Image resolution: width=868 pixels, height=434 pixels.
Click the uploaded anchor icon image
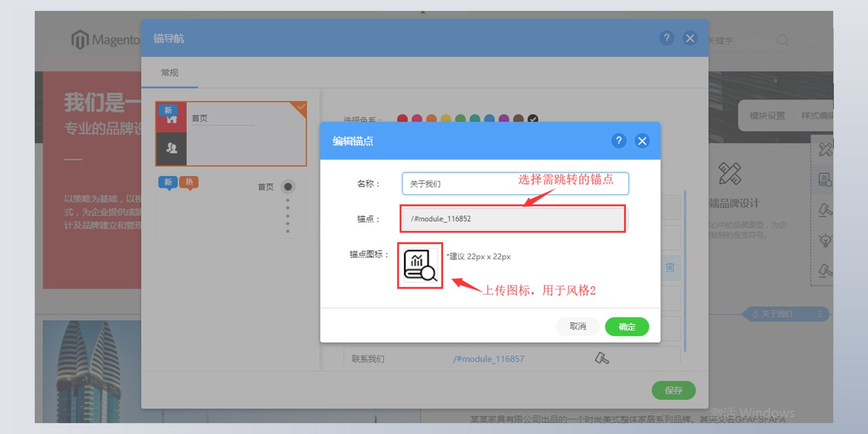click(x=420, y=265)
